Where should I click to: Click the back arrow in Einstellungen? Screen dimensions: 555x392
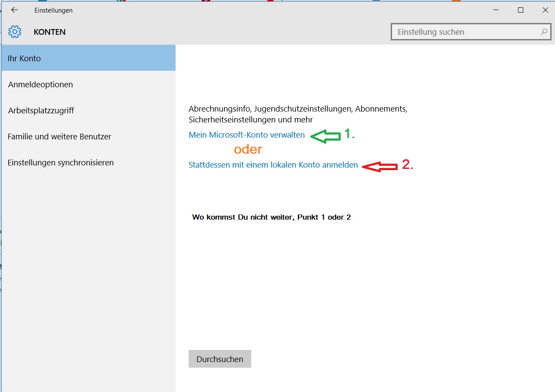pyautogui.click(x=14, y=10)
